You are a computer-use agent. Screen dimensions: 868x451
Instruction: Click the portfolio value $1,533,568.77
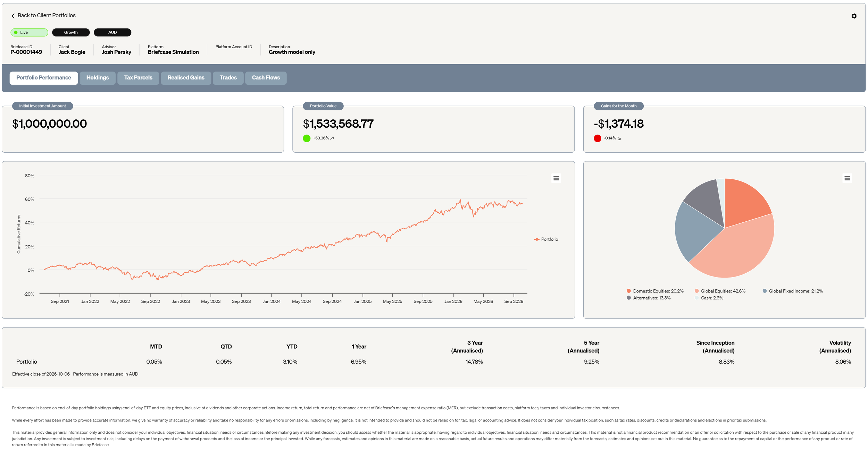(338, 124)
